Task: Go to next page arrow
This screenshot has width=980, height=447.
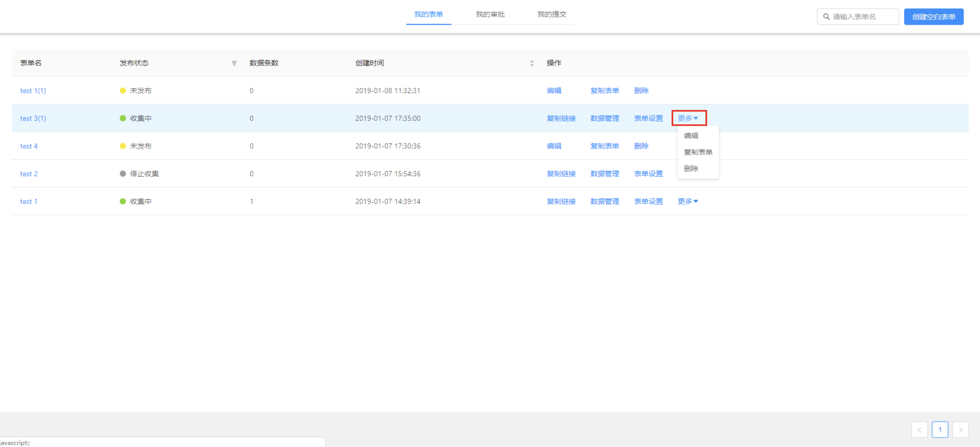Action: point(960,430)
